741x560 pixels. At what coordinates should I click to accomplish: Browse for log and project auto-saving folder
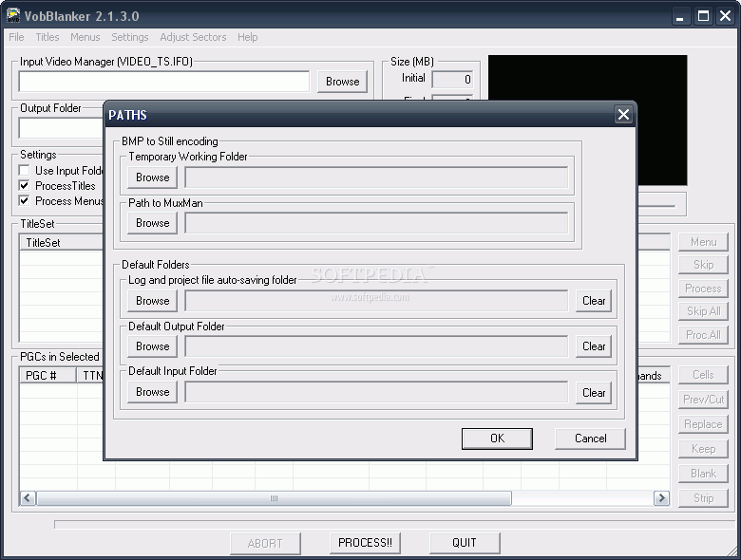click(x=153, y=301)
